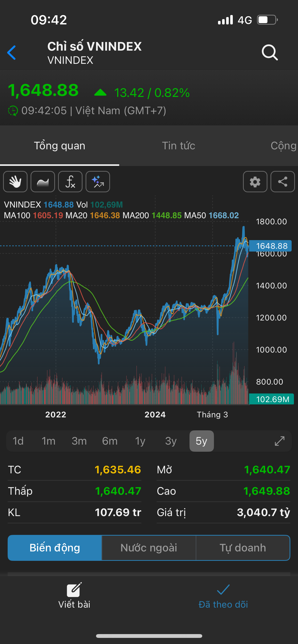Expand chart to fullscreen
Screen dimensions: 298x644
[x=279, y=441]
